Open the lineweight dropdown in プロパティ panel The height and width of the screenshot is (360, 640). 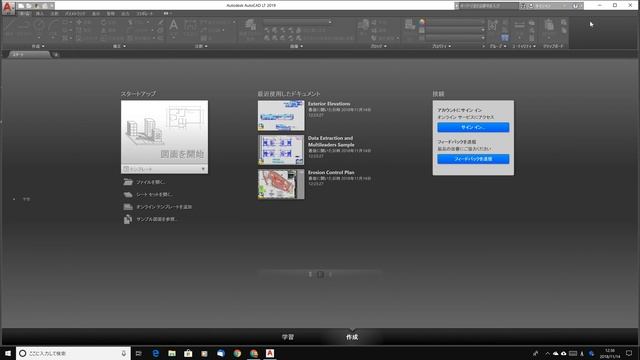pos(456,30)
